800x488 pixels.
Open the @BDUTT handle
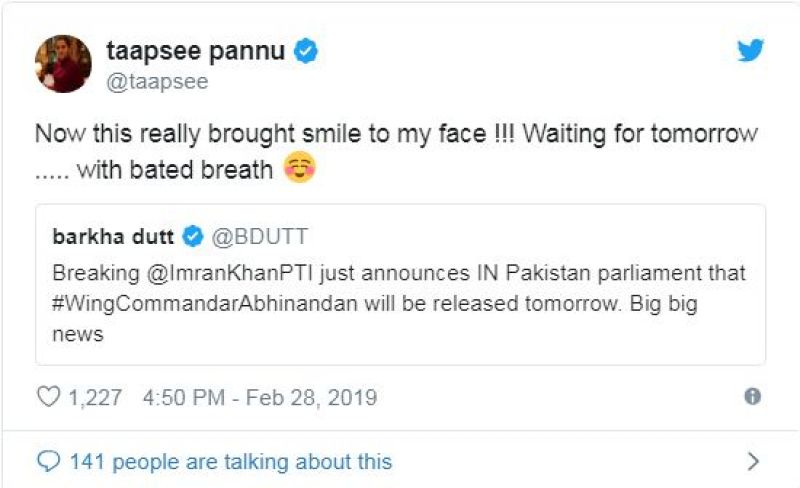(x=260, y=236)
